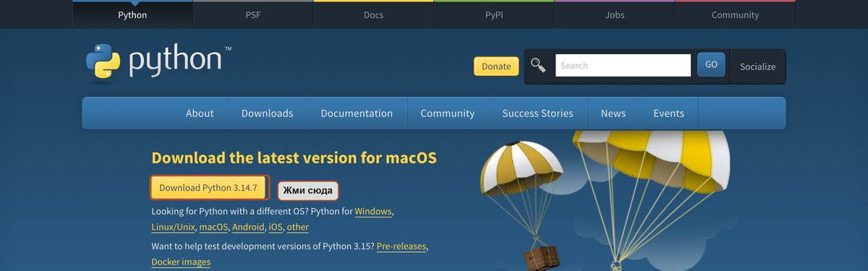Screen dimensions: 868x271
Task: Open Success Stories in navigation
Action: click(x=537, y=113)
